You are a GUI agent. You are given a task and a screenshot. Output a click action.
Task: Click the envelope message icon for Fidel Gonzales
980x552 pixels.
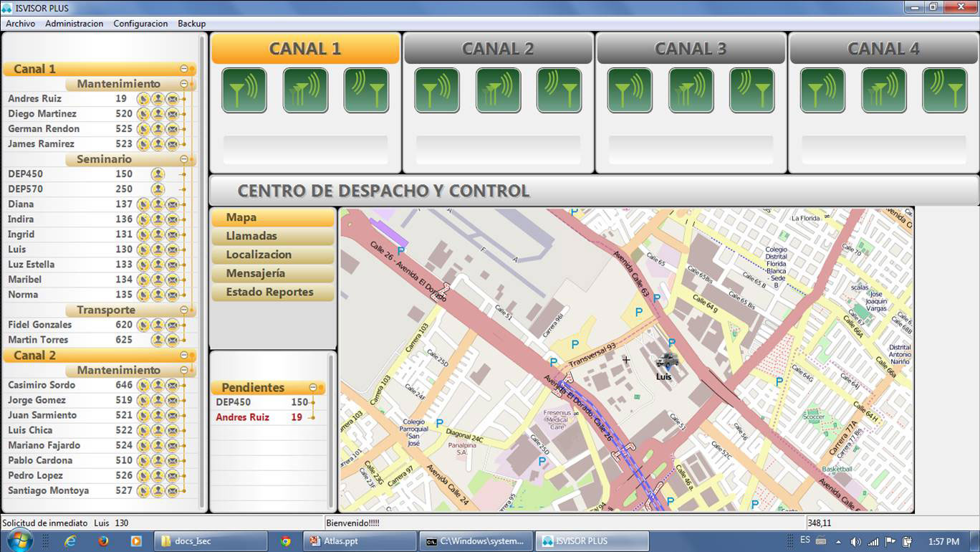pos(173,325)
